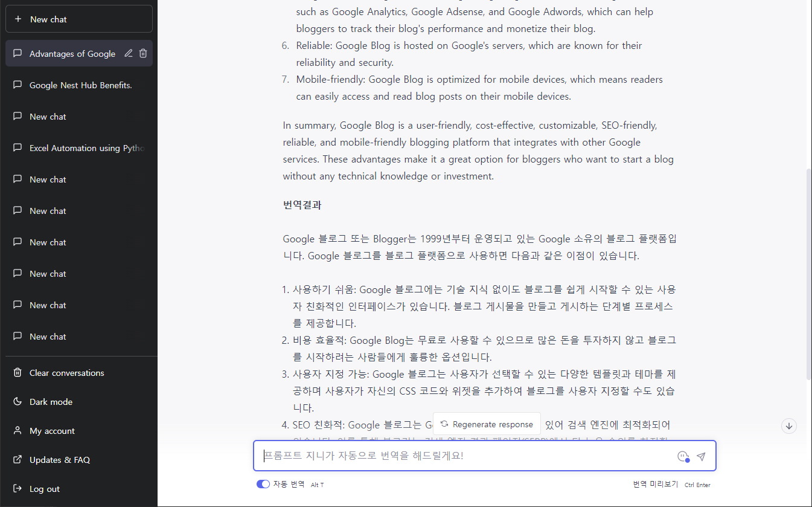Rename chat using the pencil icon

pyautogui.click(x=128, y=53)
